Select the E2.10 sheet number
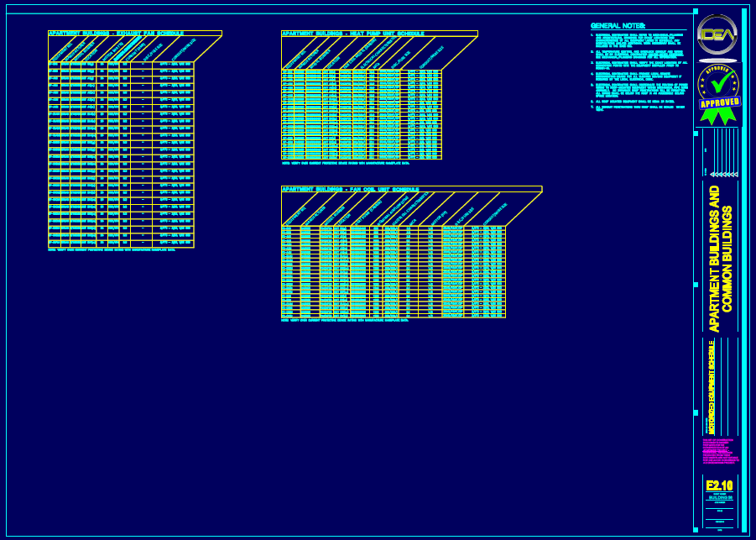 click(719, 485)
